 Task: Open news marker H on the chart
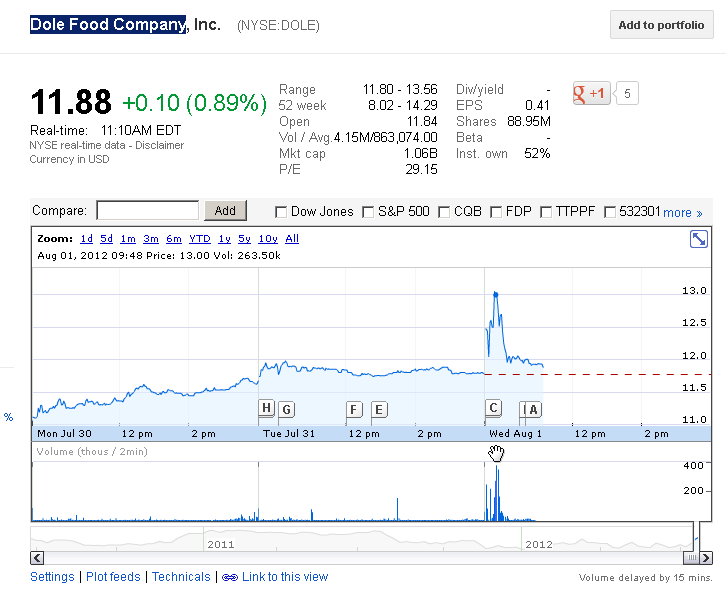click(x=266, y=408)
